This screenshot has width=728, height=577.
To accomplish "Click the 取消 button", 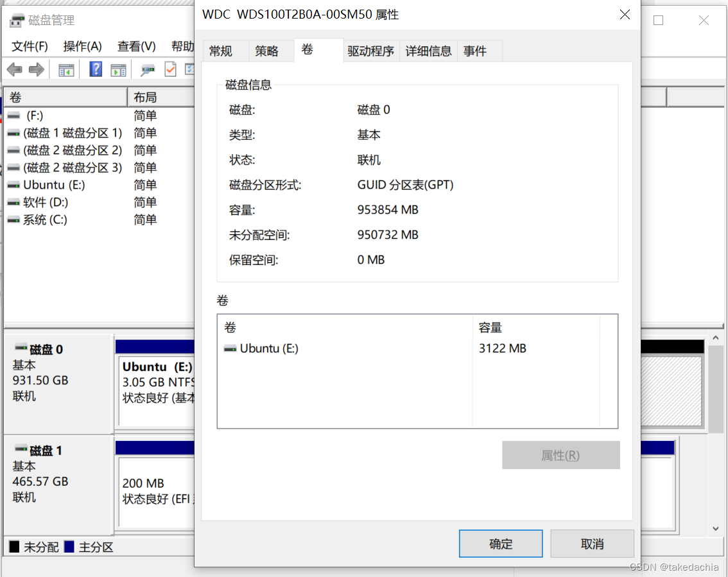I will pyautogui.click(x=592, y=544).
